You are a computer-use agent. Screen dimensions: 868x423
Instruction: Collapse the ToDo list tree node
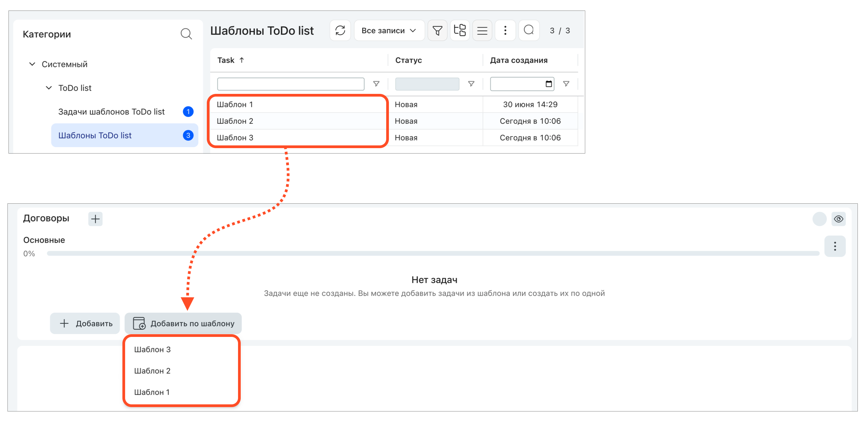point(49,88)
